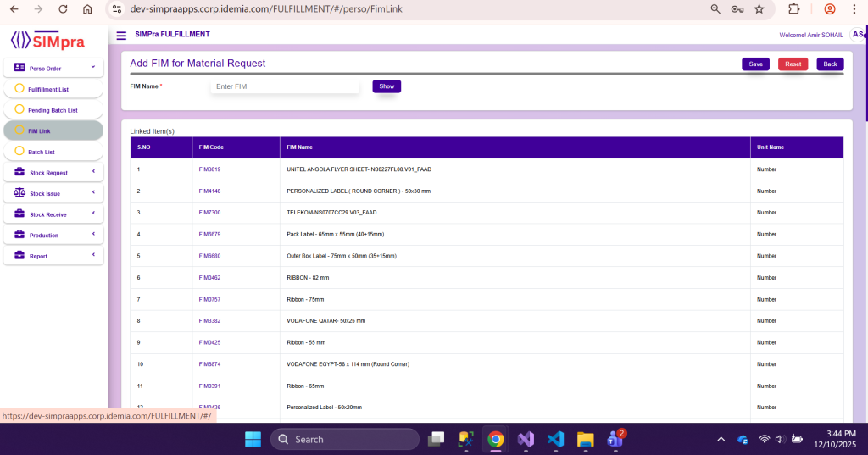Bookmark this page with the star icon

pyautogui.click(x=759, y=9)
